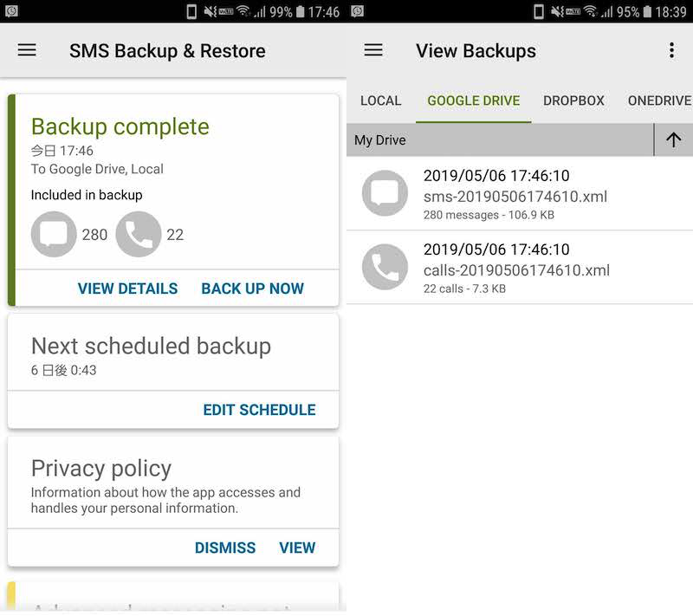Tap the up arrow beside My Drive
Screen dimensions: 693x616
tap(674, 139)
